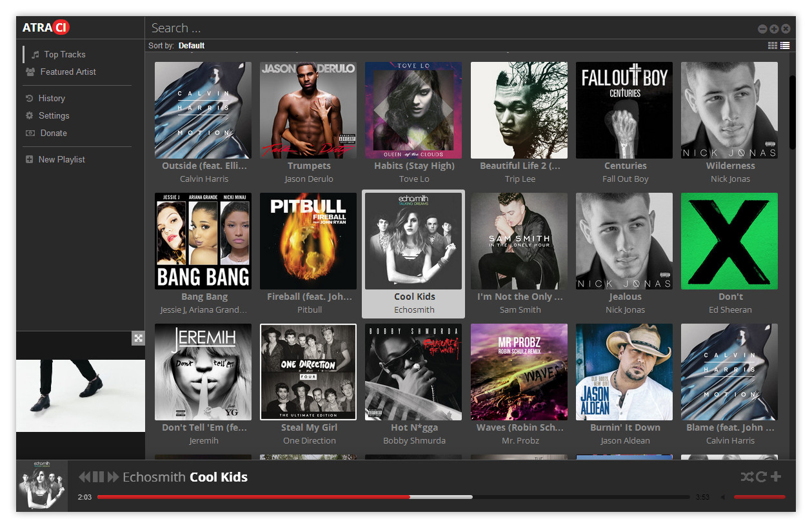Click the 'One Direction' artist label

click(x=309, y=441)
